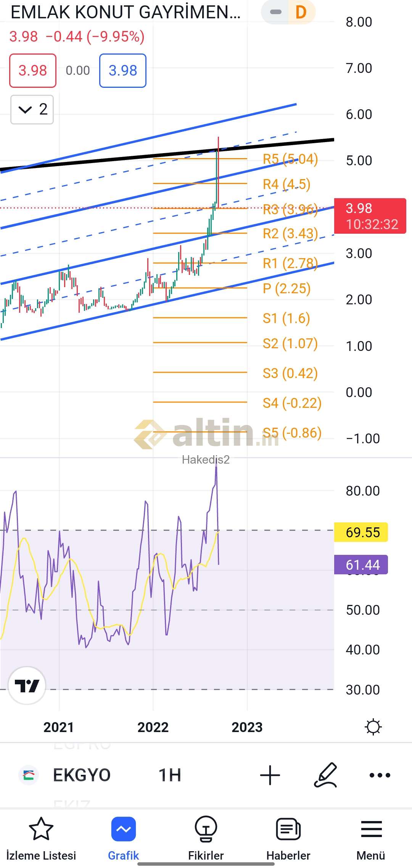This screenshot has width=412, height=868.
Task: Open Haberler news tab
Action: [x=288, y=839]
